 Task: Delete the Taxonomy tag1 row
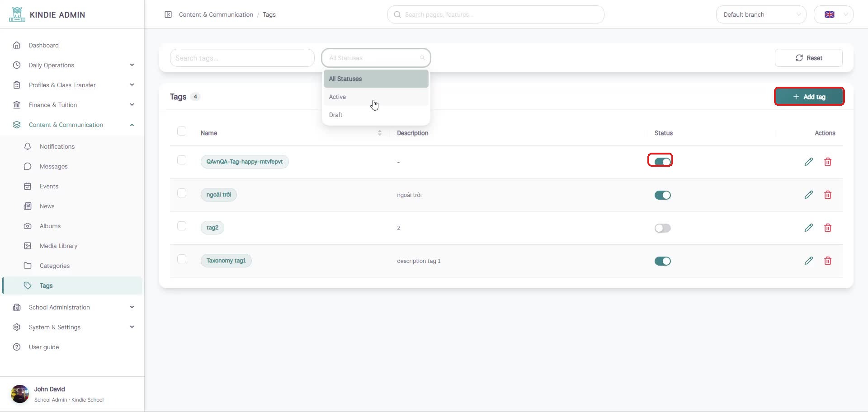(x=828, y=261)
